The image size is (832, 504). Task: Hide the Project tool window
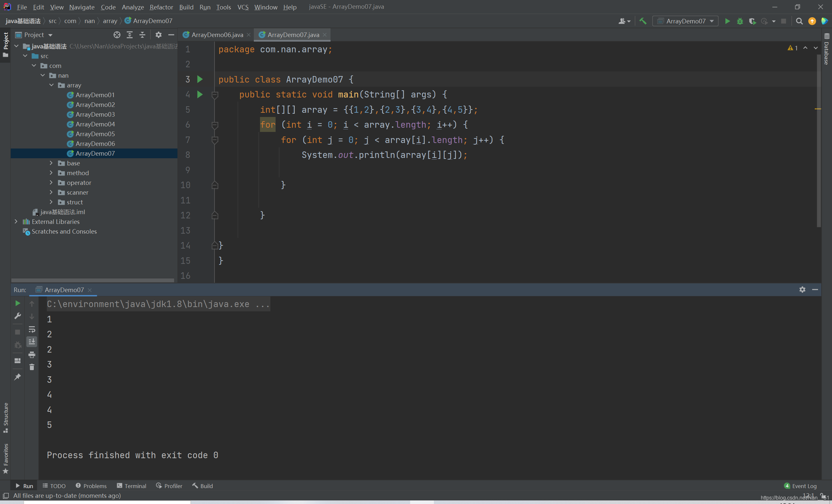tap(171, 35)
